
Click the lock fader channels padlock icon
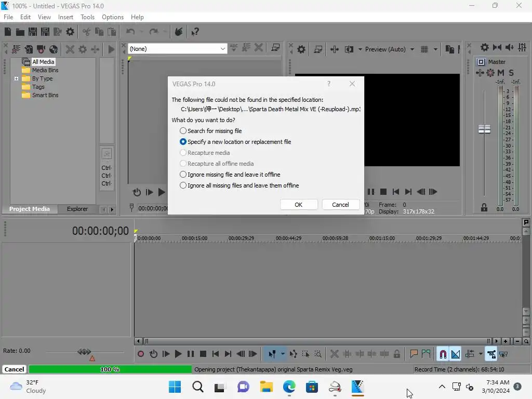tap(484, 207)
